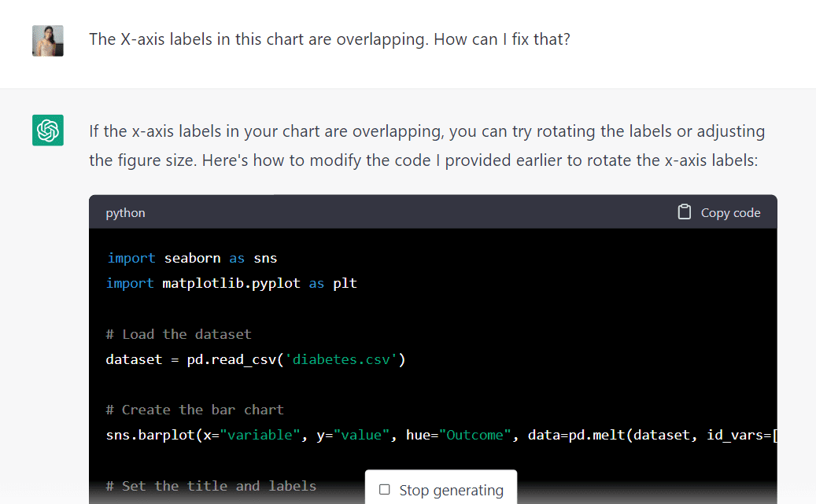The image size is (816, 504).
Task: Click the line importing seaborn as sns
Action: (x=192, y=258)
